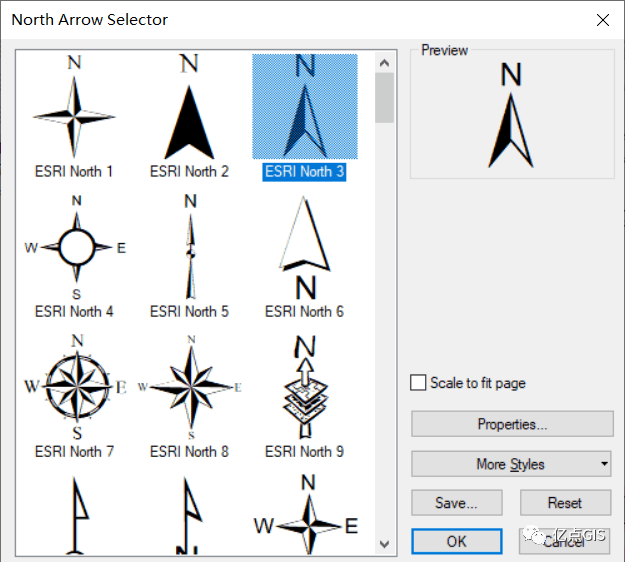This screenshot has height=562, width=625.
Task: Select the flag-shaped arrow icon below ESRI North 7
Action: (78, 515)
